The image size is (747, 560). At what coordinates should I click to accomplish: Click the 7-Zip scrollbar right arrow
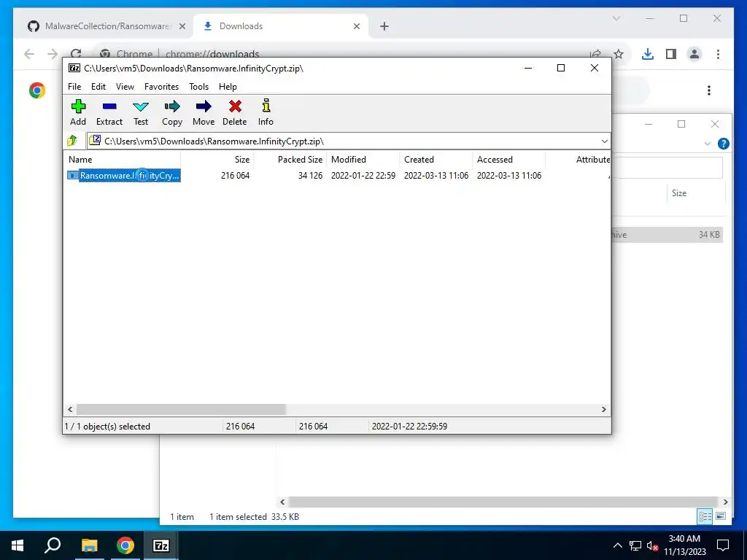coord(603,409)
